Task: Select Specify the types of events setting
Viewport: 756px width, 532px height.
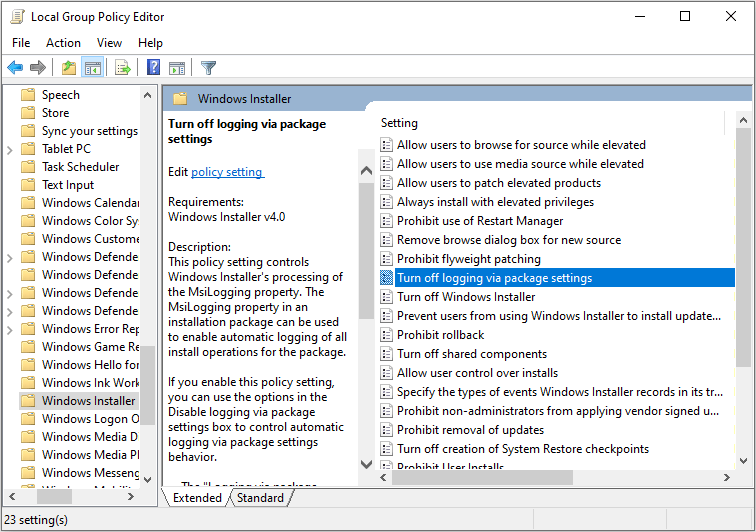Action: tap(560, 392)
